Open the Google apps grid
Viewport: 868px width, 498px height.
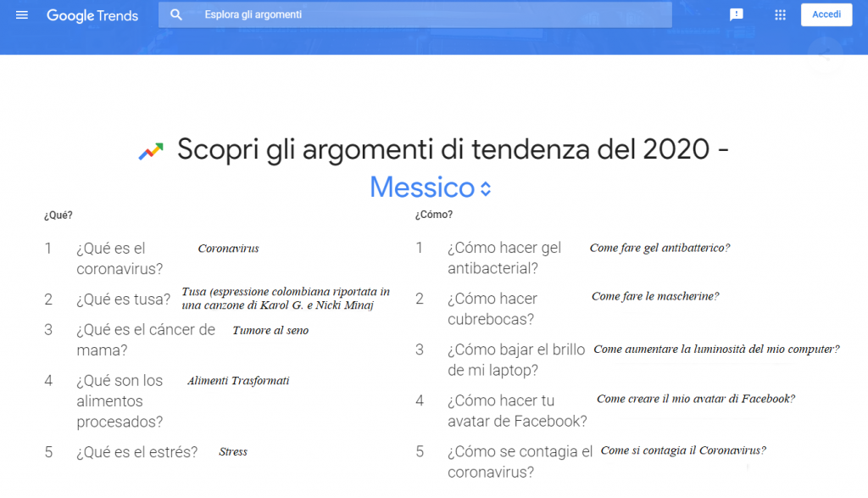click(x=780, y=15)
